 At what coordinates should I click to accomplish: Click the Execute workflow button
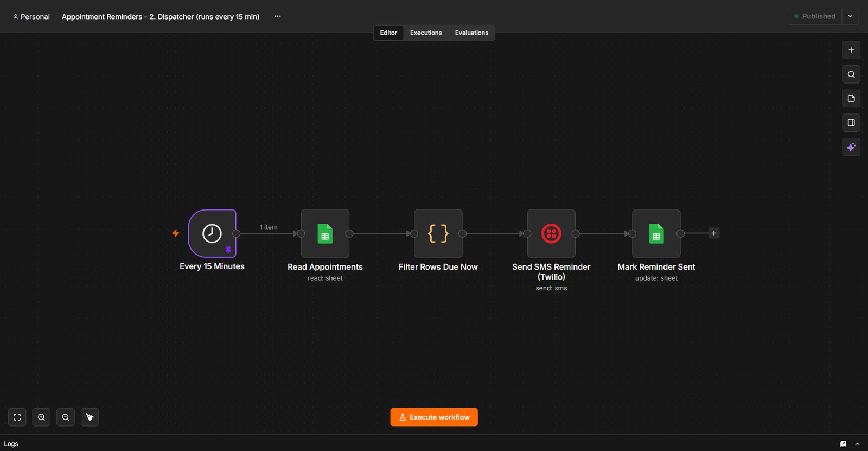[x=434, y=417]
